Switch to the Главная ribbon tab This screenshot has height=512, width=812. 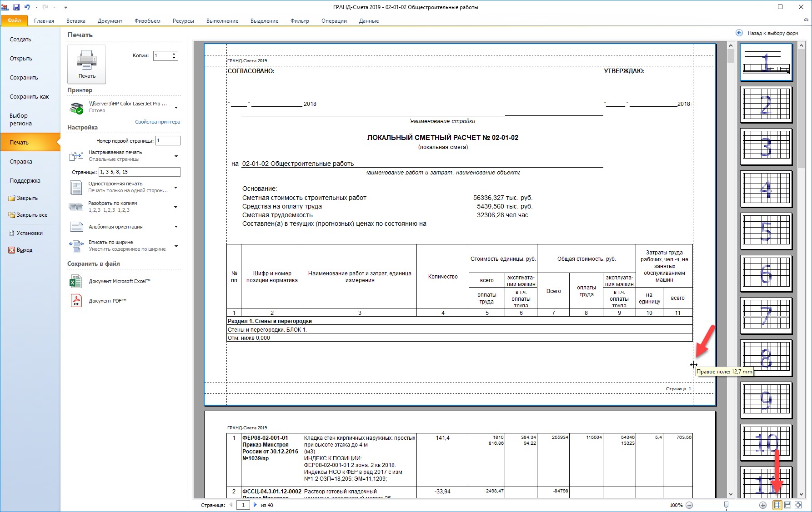tap(44, 21)
